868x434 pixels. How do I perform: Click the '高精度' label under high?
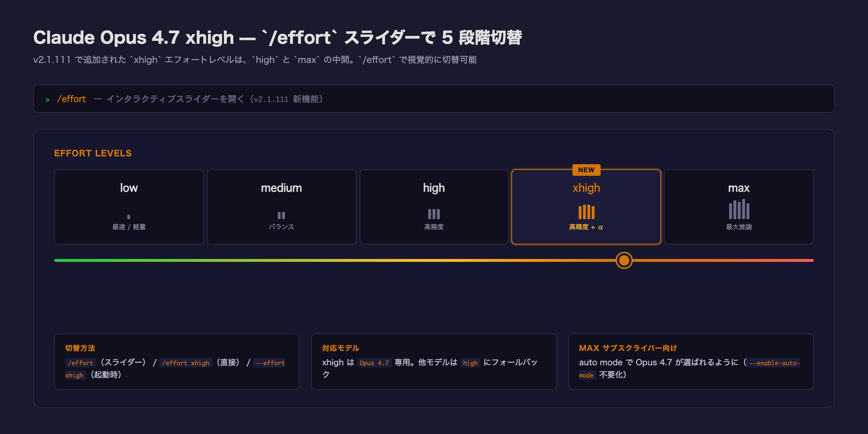pyautogui.click(x=434, y=227)
